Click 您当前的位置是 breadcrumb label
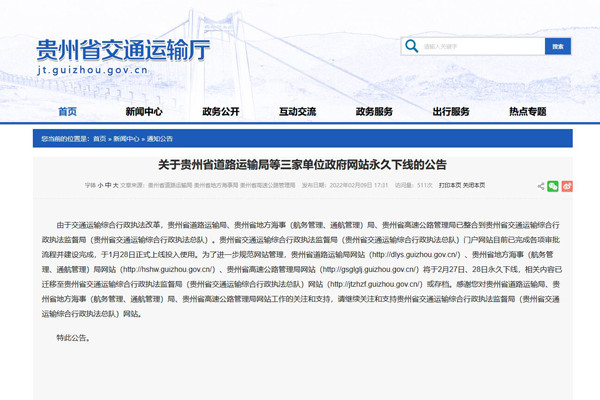 click(65, 139)
